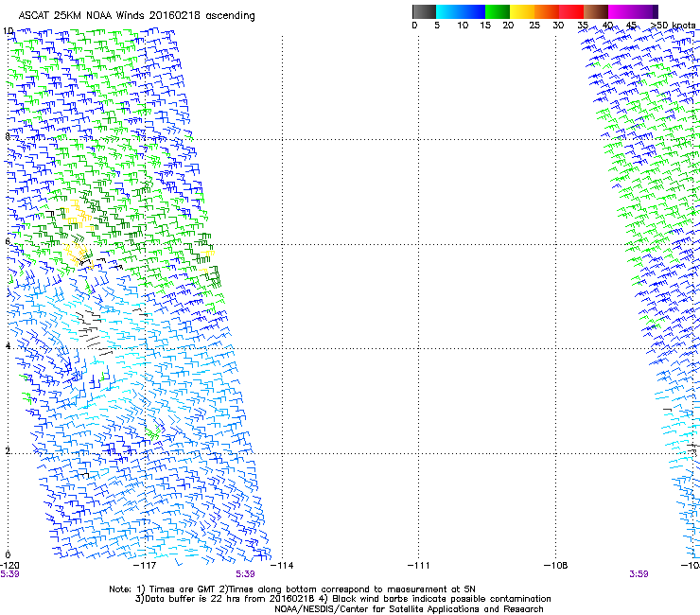The width and height of the screenshot is (700, 615).
Task: Click the dark blue 10–15 knots legend segment
Action: coord(473,11)
